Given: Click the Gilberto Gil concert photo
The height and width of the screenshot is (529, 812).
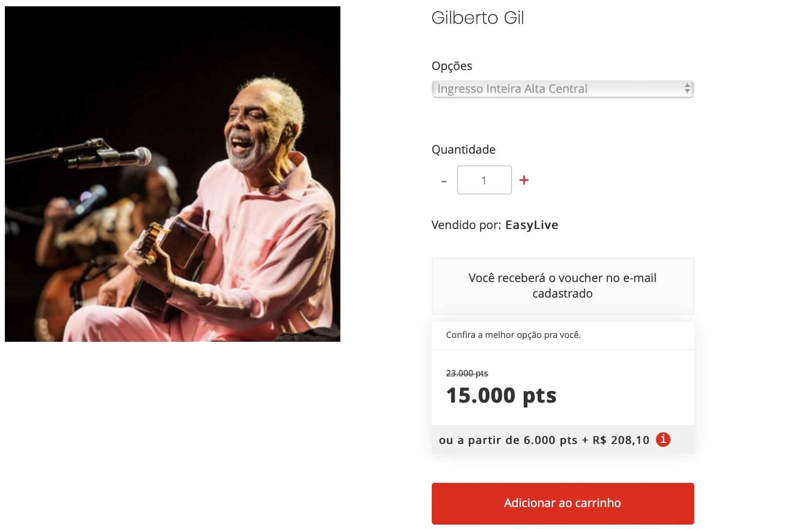Looking at the screenshot, I should pos(173,174).
